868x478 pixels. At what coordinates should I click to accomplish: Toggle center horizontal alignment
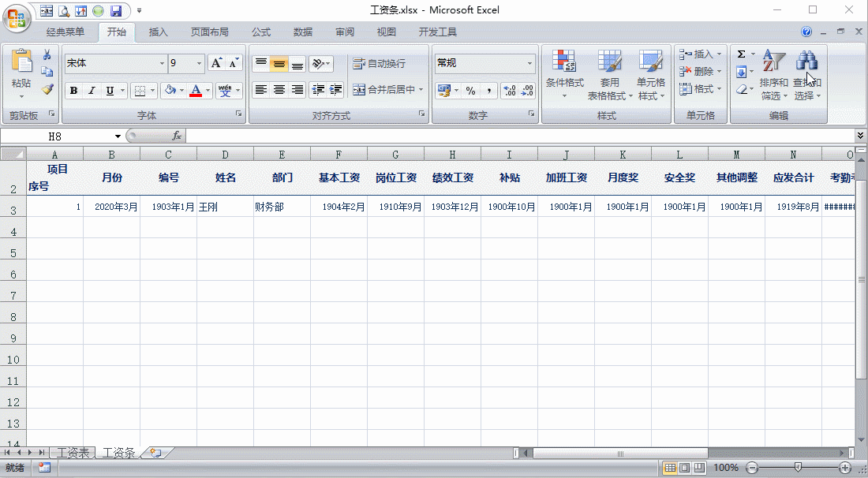tap(279, 90)
